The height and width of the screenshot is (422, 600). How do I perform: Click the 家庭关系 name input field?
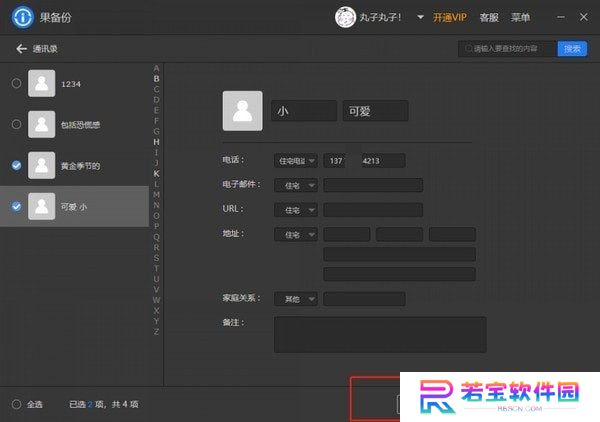coord(364,299)
